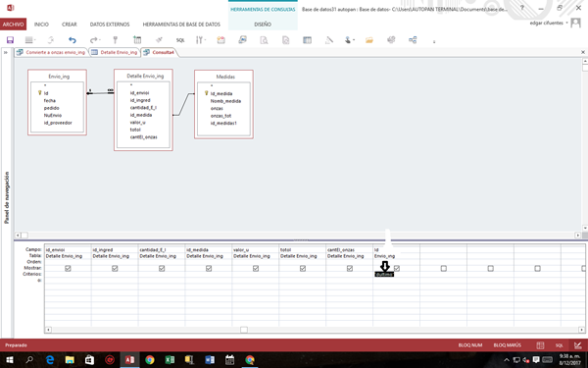The height and width of the screenshot is (368, 588).
Task: Open the CREAR ribbon tab
Action: (x=69, y=24)
